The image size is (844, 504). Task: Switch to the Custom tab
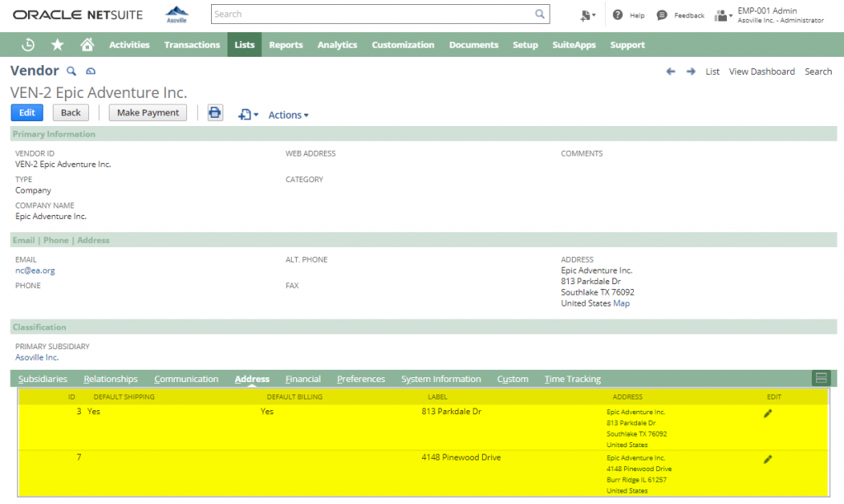[513, 379]
